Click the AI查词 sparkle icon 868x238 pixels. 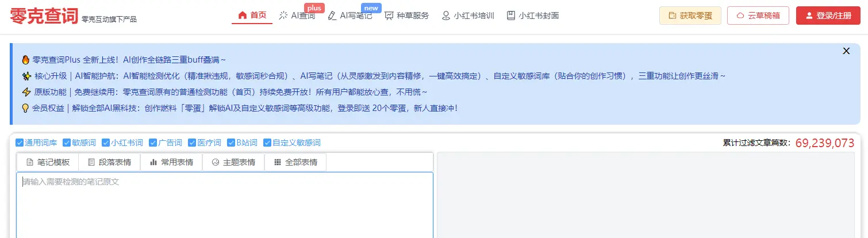point(283,16)
